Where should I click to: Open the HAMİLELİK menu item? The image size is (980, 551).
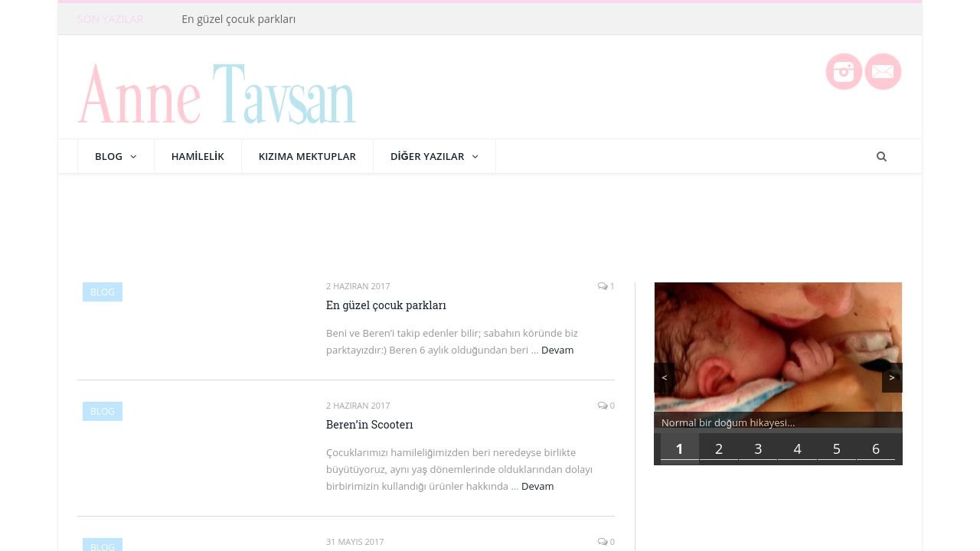pyautogui.click(x=198, y=156)
